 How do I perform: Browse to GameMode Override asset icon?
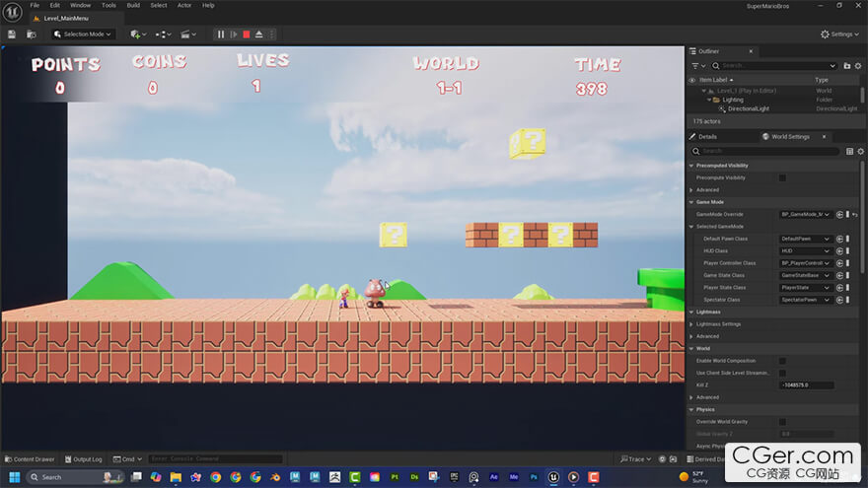pyautogui.click(x=839, y=215)
